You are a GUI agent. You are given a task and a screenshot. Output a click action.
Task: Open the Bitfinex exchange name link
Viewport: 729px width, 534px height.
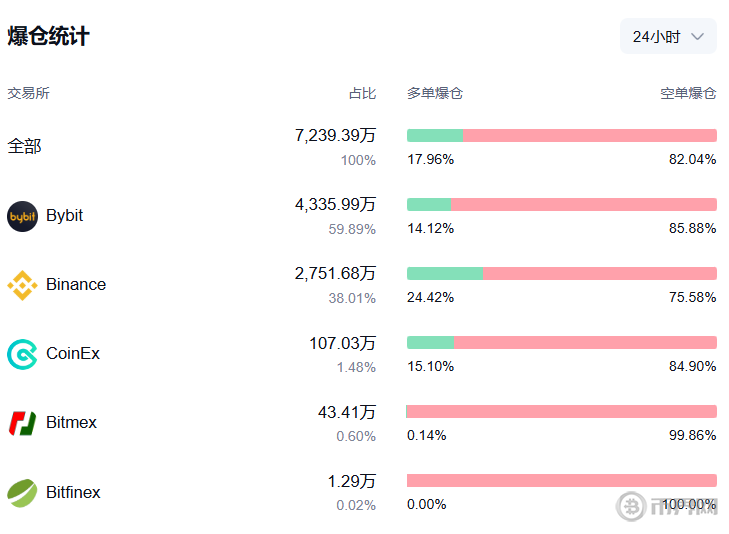pyautogui.click(x=74, y=492)
